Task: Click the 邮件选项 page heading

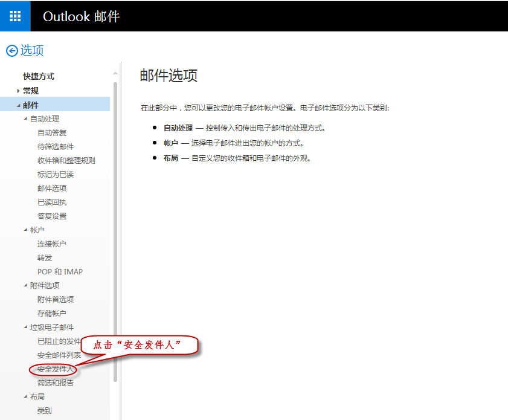Action: pos(169,76)
